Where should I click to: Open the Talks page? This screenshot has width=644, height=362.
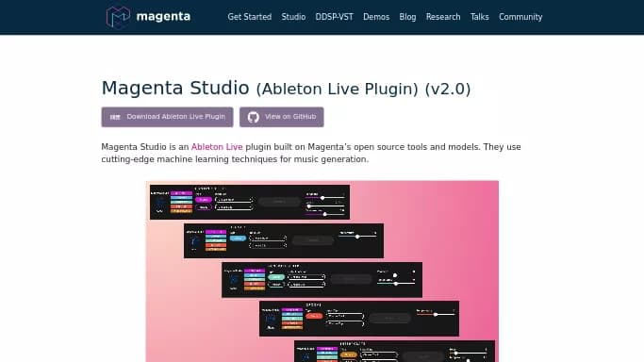click(479, 17)
